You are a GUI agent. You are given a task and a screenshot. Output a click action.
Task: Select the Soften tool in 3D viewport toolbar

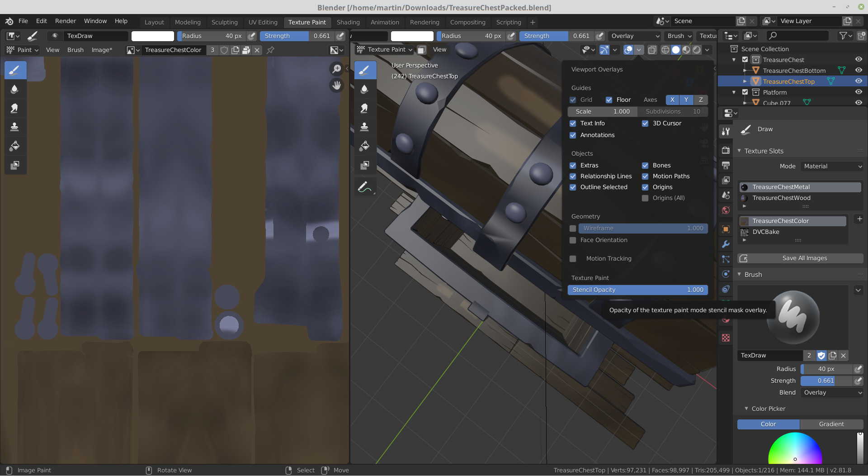point(365,89)
